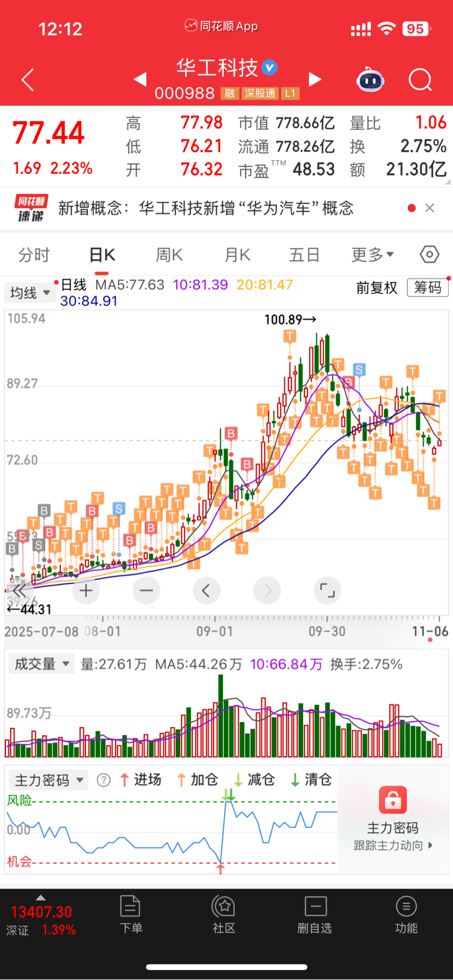The image size is (453, 980).
Task: Tap the PE TTM value 48.53
Action: pos(314,170)
